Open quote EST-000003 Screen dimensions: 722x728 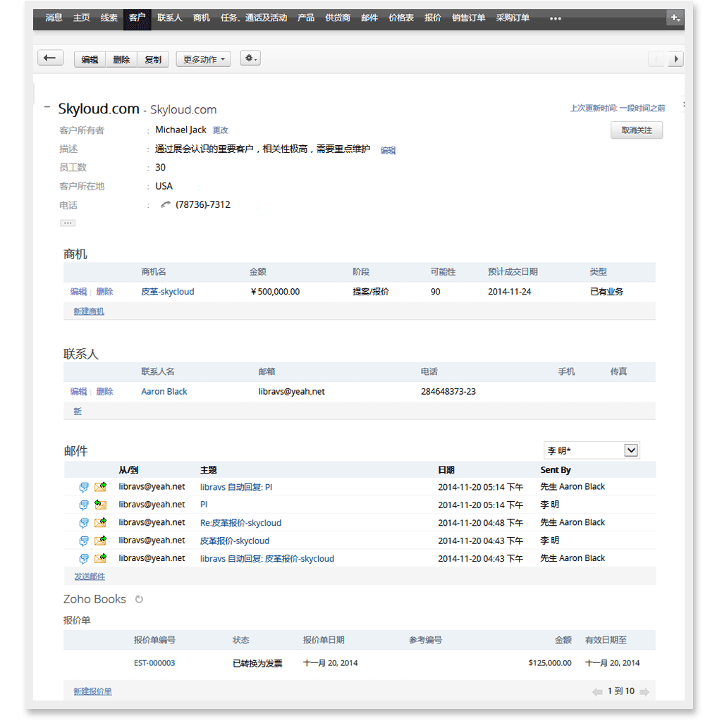(154, 663)
